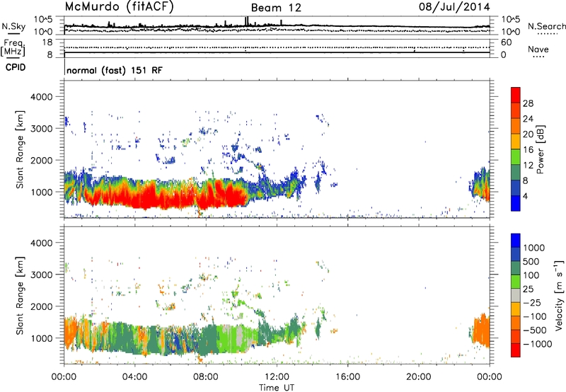Select the 'normal (fast) 151 RF' text
The height and width of the screenshot is (392, 566).
(x=115, y=70)
